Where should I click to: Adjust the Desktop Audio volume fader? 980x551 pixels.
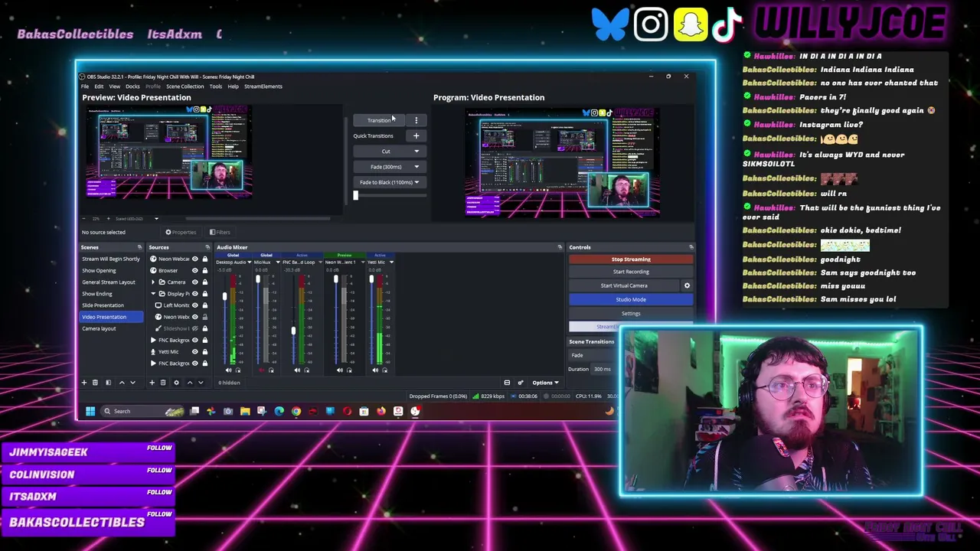point(224,297)
